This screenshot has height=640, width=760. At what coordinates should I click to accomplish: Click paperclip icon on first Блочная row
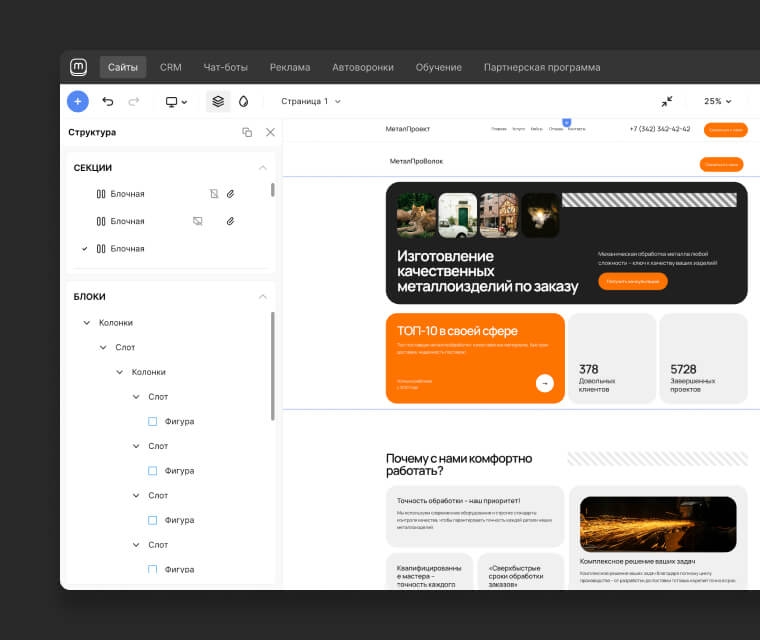click(230, 194)
